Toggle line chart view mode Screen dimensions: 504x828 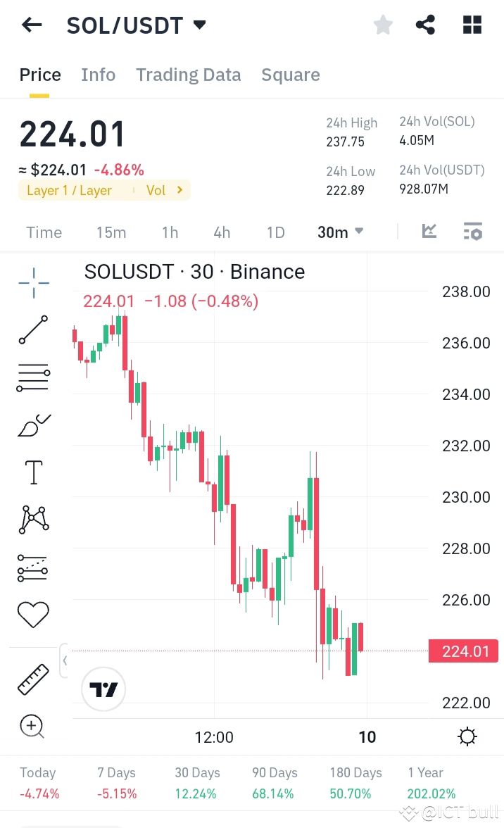(429, 231)
